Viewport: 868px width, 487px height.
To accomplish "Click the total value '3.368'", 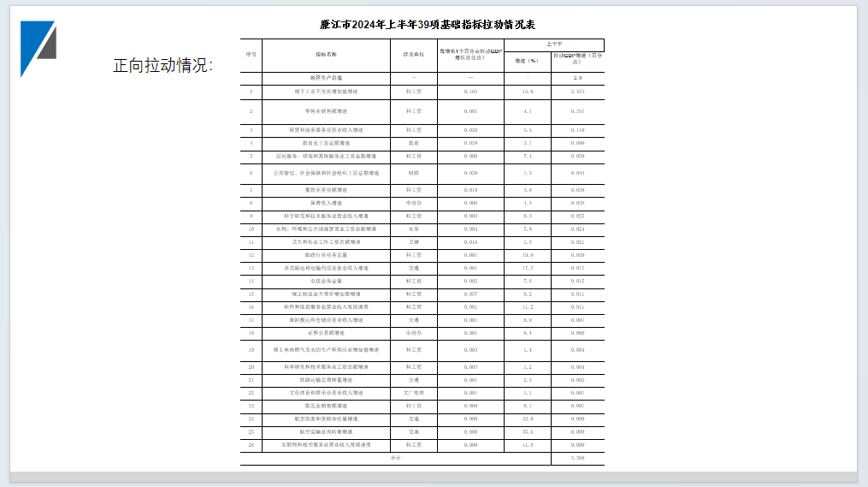I will click(577, 458).
